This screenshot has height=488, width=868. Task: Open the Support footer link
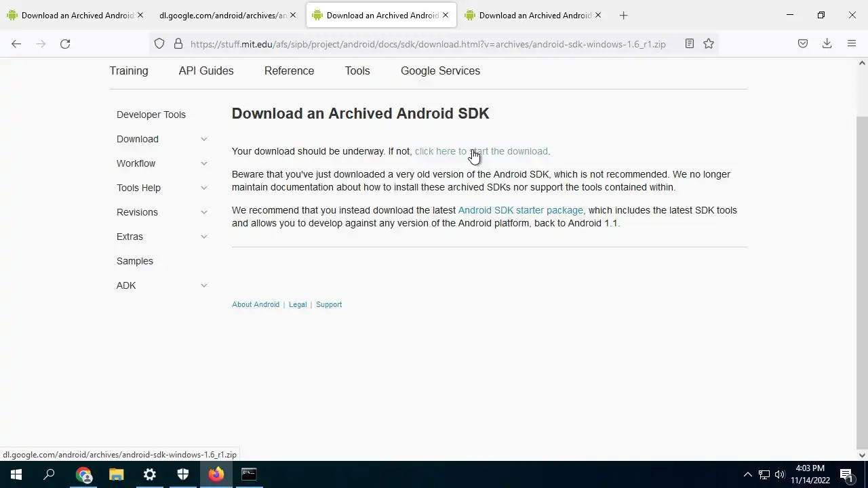tap(329, 304)
